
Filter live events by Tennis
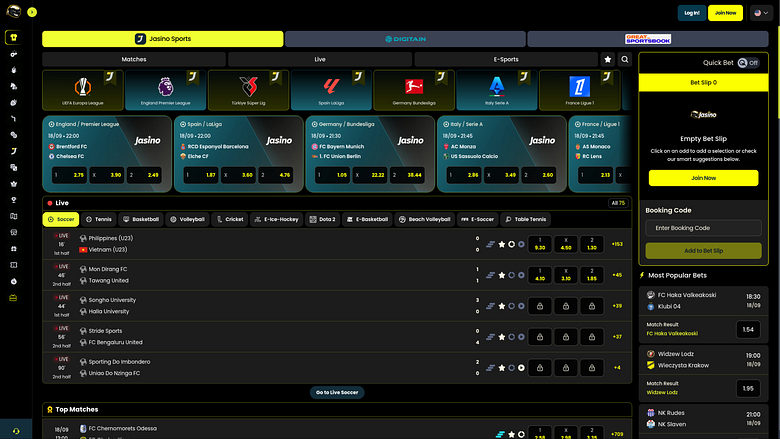click(98, 219)
